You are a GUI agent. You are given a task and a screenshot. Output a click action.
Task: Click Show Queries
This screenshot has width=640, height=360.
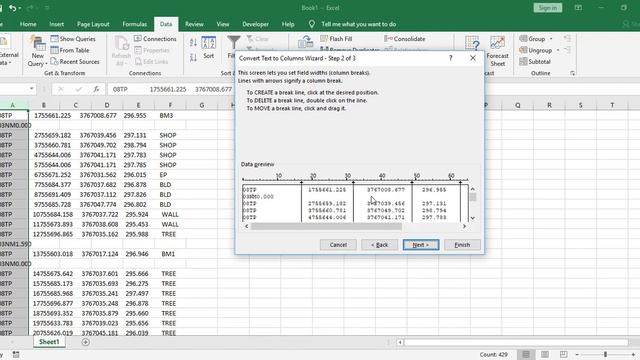73,39
